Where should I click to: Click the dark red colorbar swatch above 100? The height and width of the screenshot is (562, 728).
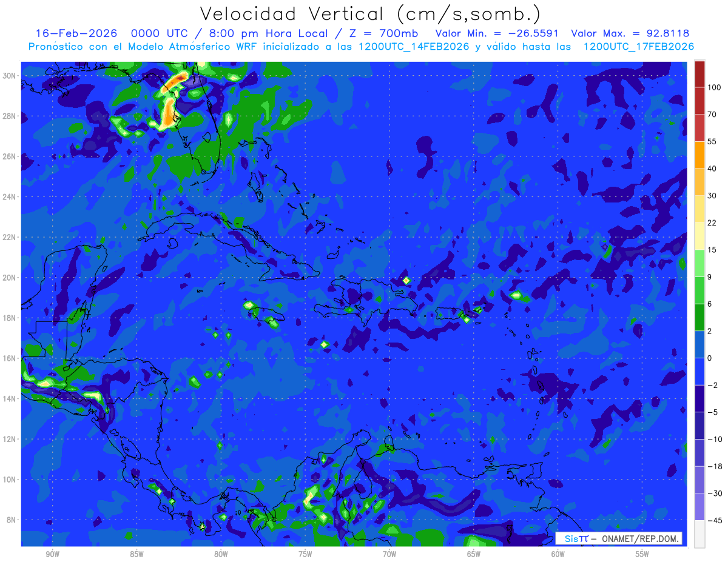[699, 74]
